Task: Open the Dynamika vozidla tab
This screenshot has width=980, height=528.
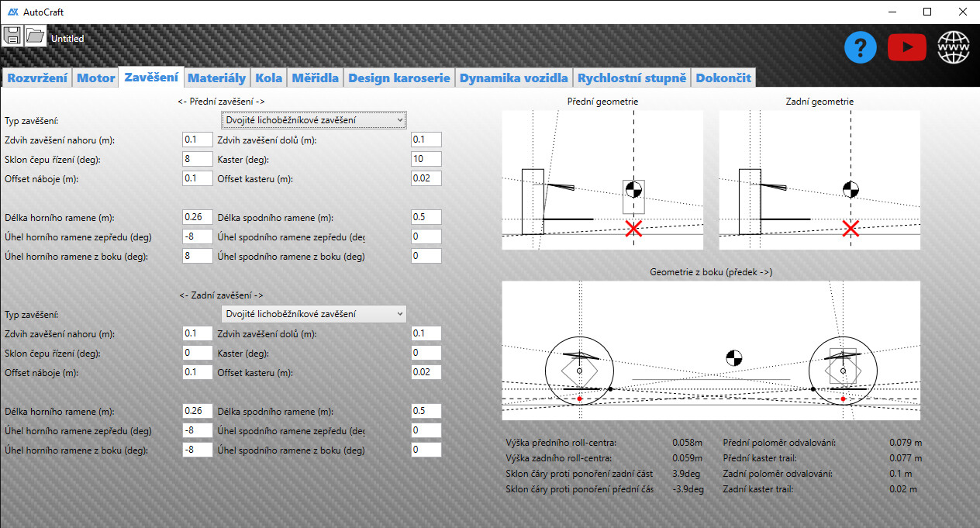Action: pos(514,78)
